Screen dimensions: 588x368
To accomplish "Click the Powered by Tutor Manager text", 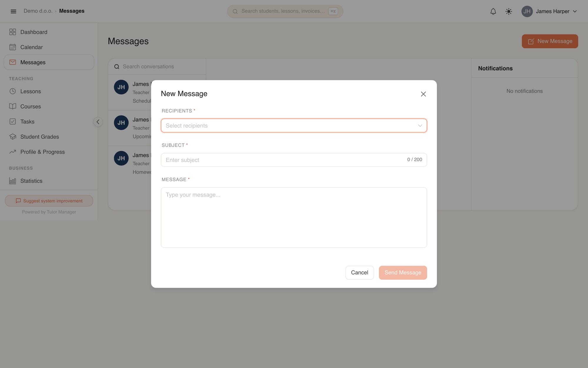I will 49,212.
